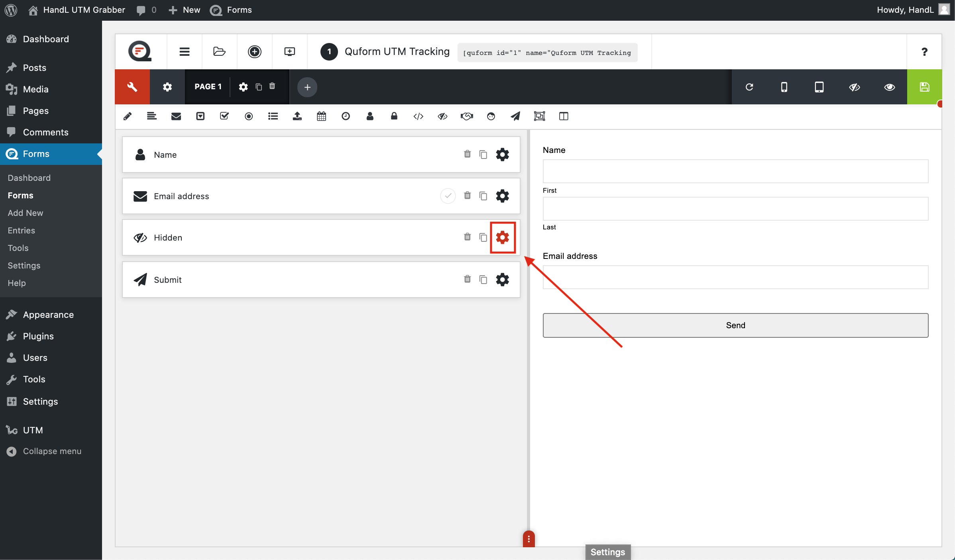Open the New dropdown in admin bar
Image resolution: width=955 pixels, height=560 pixels.
point(184,10)
